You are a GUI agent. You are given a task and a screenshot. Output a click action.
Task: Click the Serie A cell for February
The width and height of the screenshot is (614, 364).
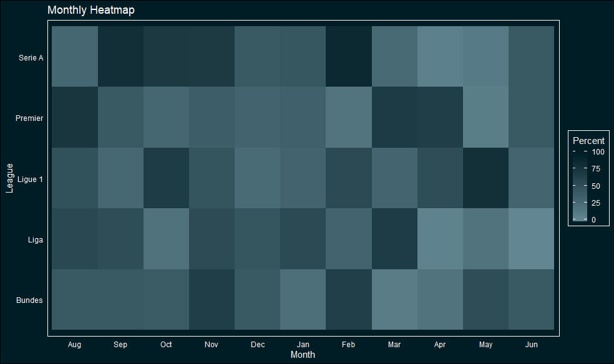pos(348,57)
